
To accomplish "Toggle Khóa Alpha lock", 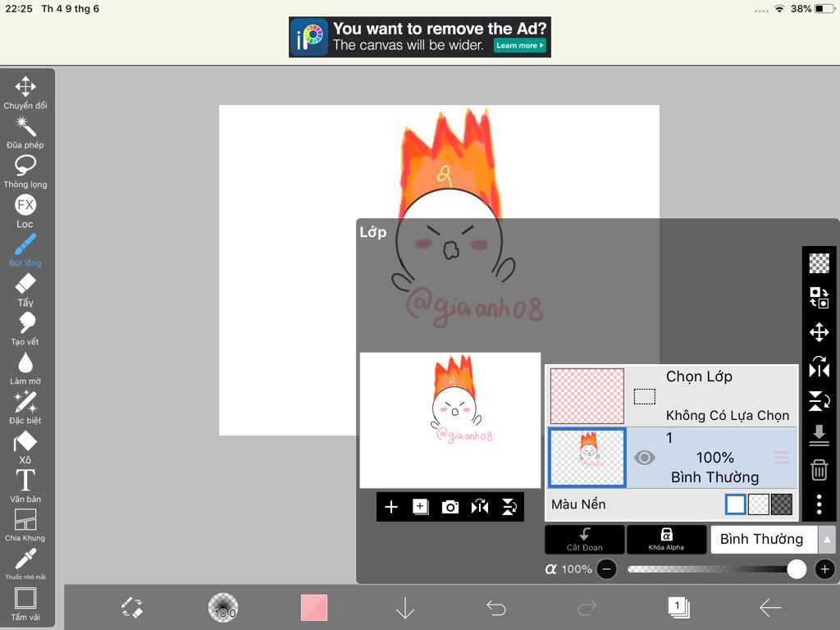I will pos(666,539).
